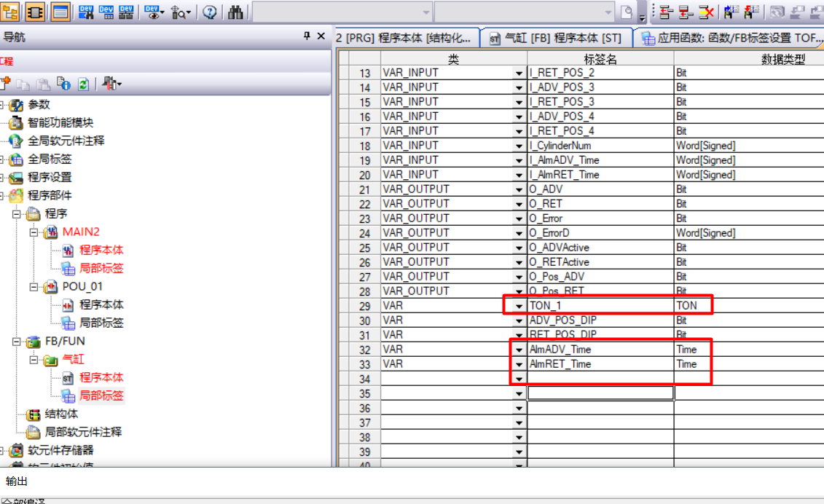
Task: Open class dropdown for row 21 O_ADV
Action: pyautogui.click(x=518, y=189)
